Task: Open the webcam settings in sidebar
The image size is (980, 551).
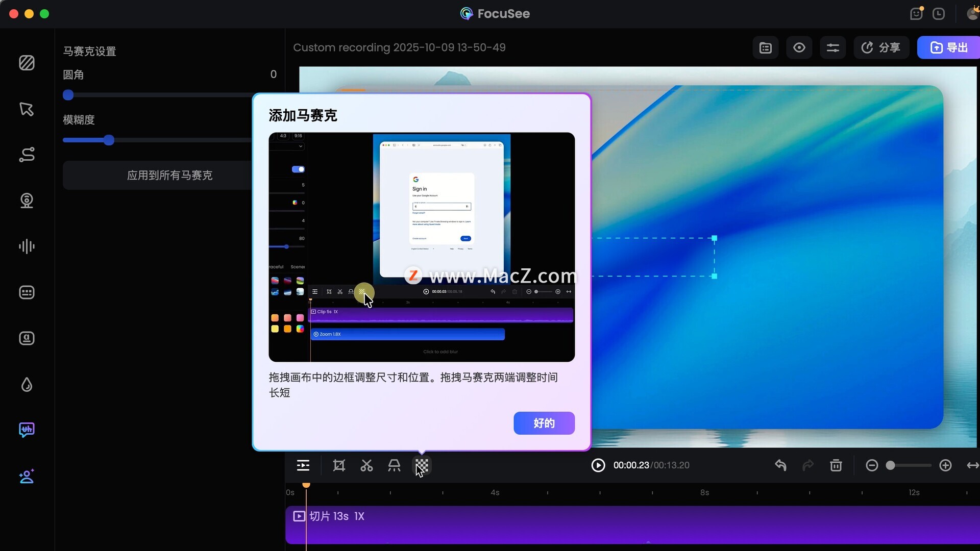Action: (27, 201)
